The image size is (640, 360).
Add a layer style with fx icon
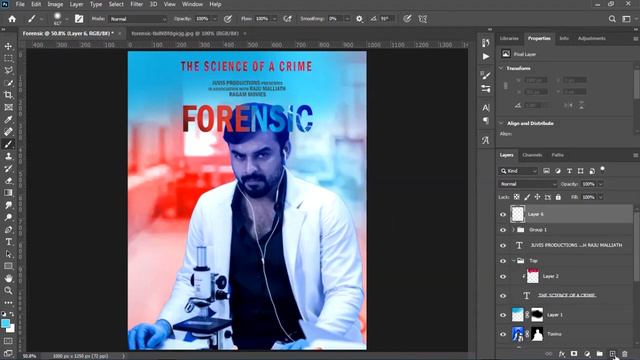(562, 354)
